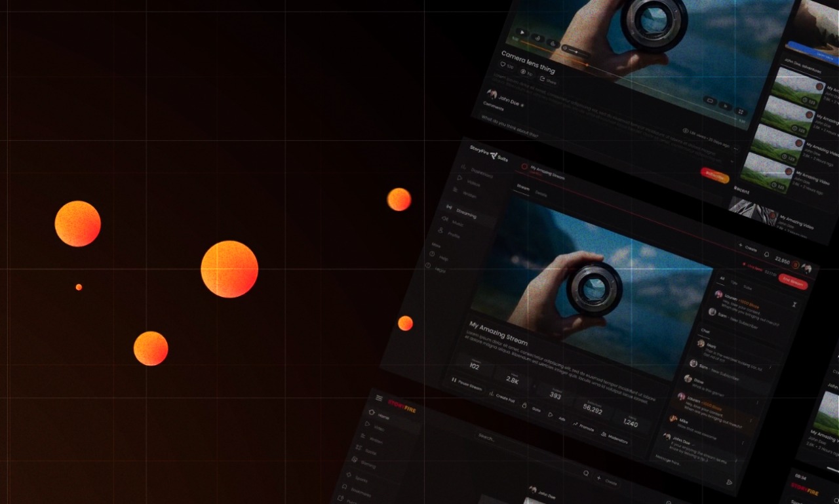839x504 pixels.
Task: Click the Promote button
Action: [x=583, y=427]
